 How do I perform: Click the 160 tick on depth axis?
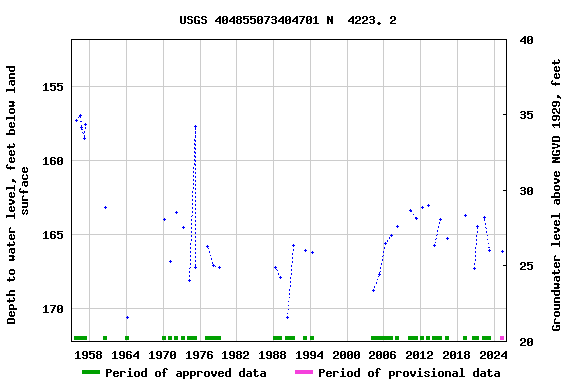tap(53, 161)
